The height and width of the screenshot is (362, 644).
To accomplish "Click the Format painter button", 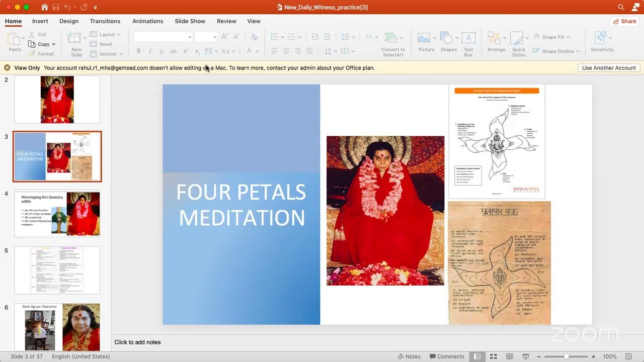I will pyautogui.click(x=42, y=54).
